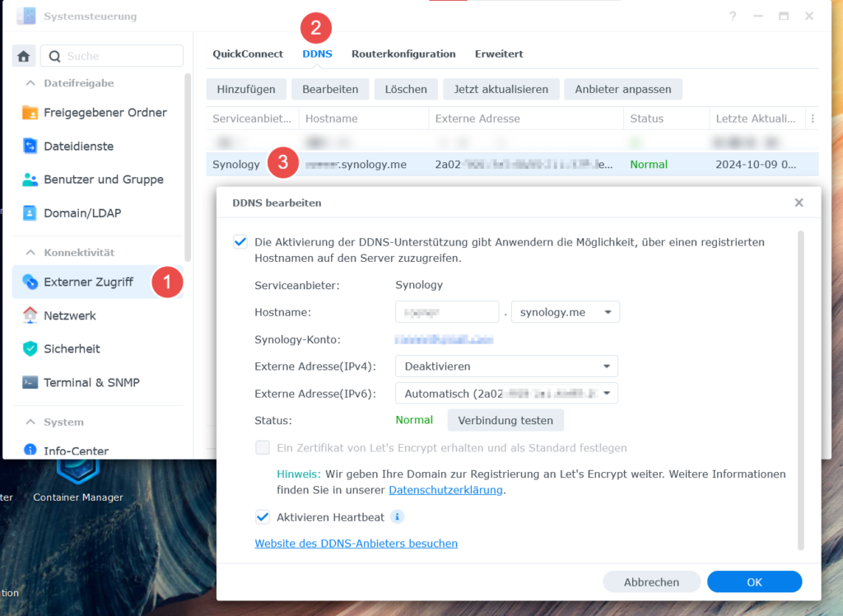Click the blurred Synology-Konto email link

[x=444, y=339]
